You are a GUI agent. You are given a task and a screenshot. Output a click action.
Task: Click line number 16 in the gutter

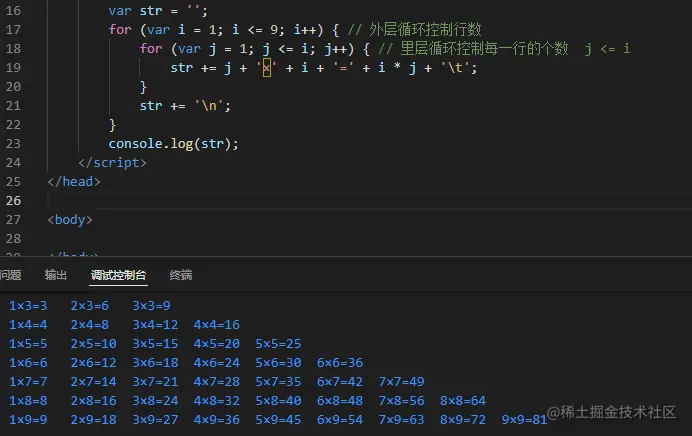13,11
